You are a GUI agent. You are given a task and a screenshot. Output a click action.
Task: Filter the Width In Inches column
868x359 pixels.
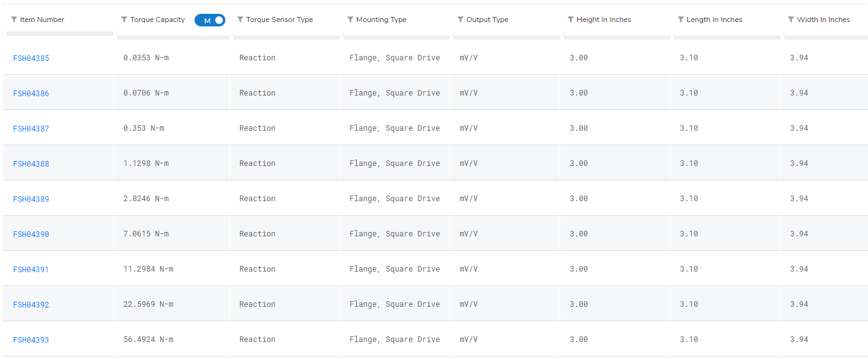pos(791,19)
